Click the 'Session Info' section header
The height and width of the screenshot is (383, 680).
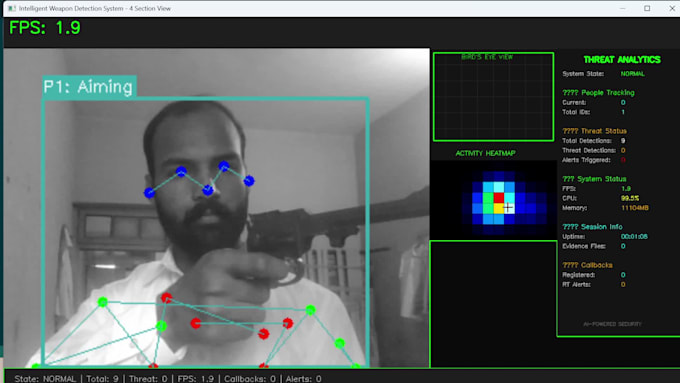592,226
